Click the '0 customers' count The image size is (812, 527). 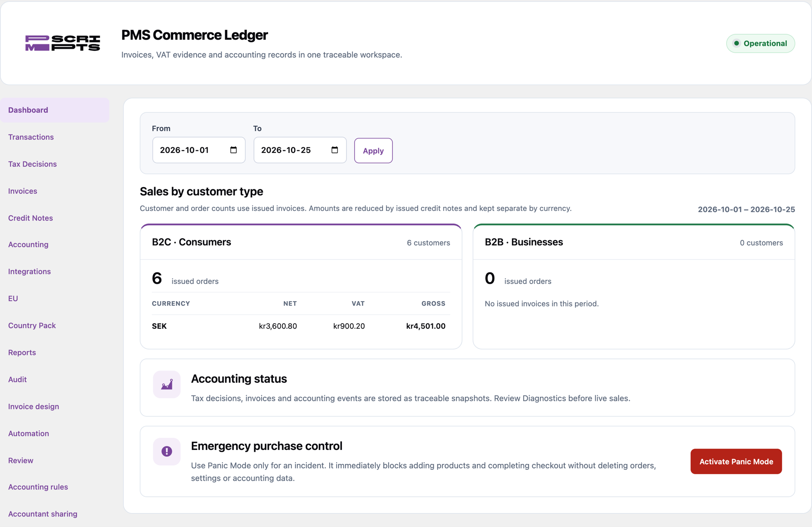761,243
